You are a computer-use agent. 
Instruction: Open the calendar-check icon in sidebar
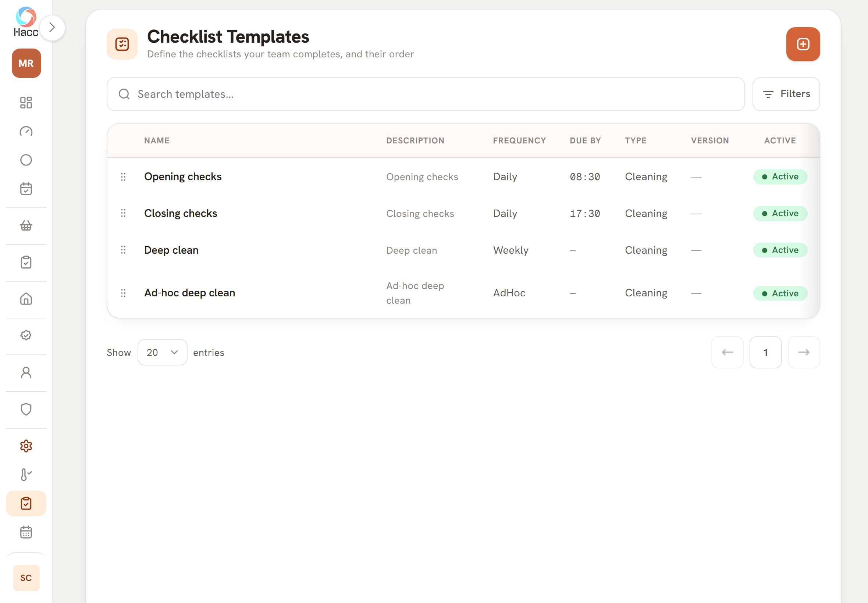coord(26,189)
